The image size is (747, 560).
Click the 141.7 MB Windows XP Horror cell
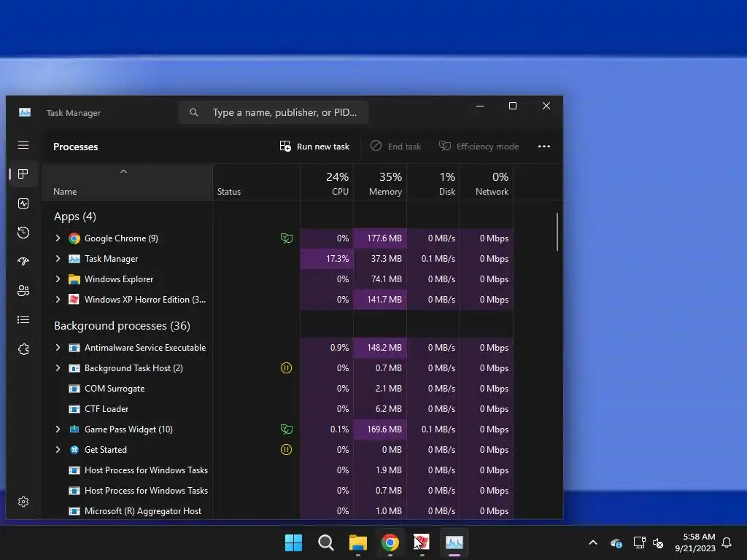pos(380,300)
